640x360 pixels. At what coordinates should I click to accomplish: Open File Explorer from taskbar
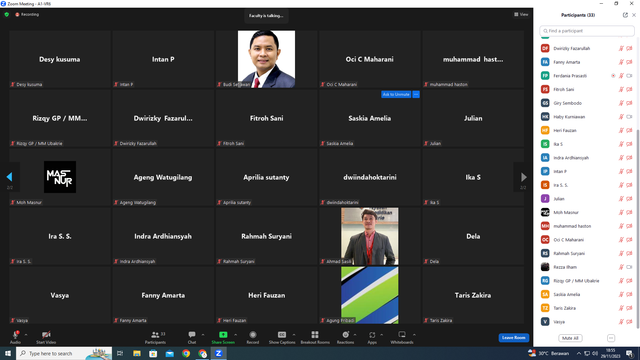pos(137,353)
